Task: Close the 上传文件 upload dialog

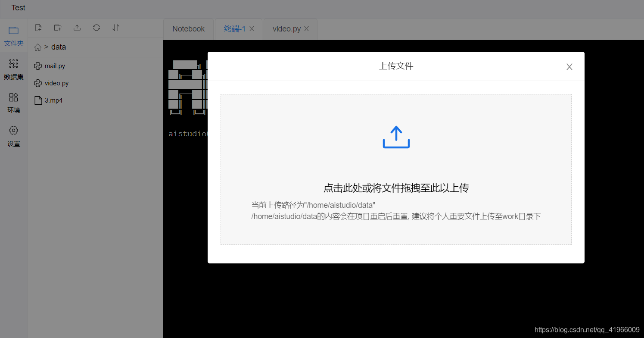Action: [569, 67]
